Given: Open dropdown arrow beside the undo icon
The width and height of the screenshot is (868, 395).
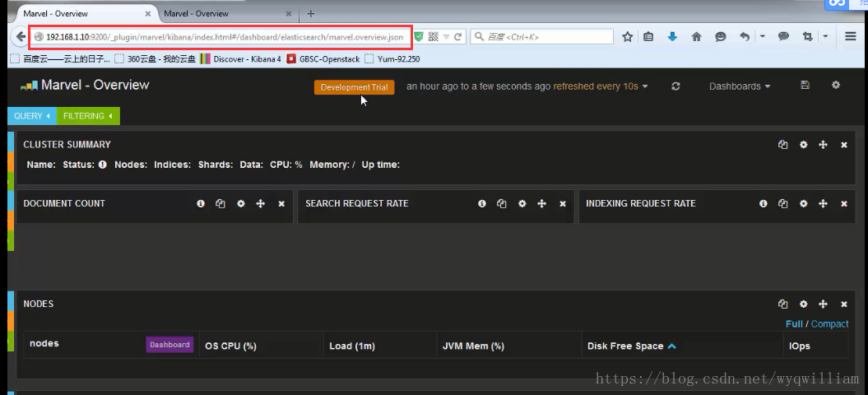Looking at the screenshot, I should click(762, 36).
